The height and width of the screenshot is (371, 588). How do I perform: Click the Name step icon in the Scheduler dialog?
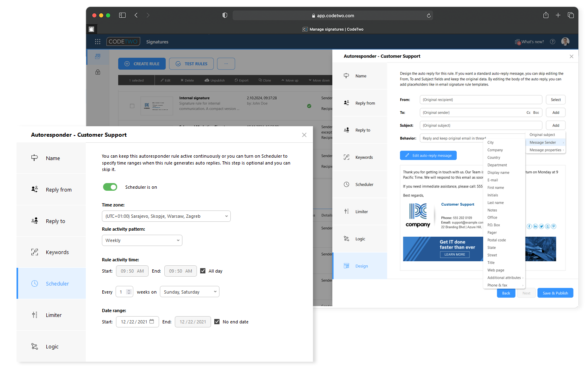35,158
